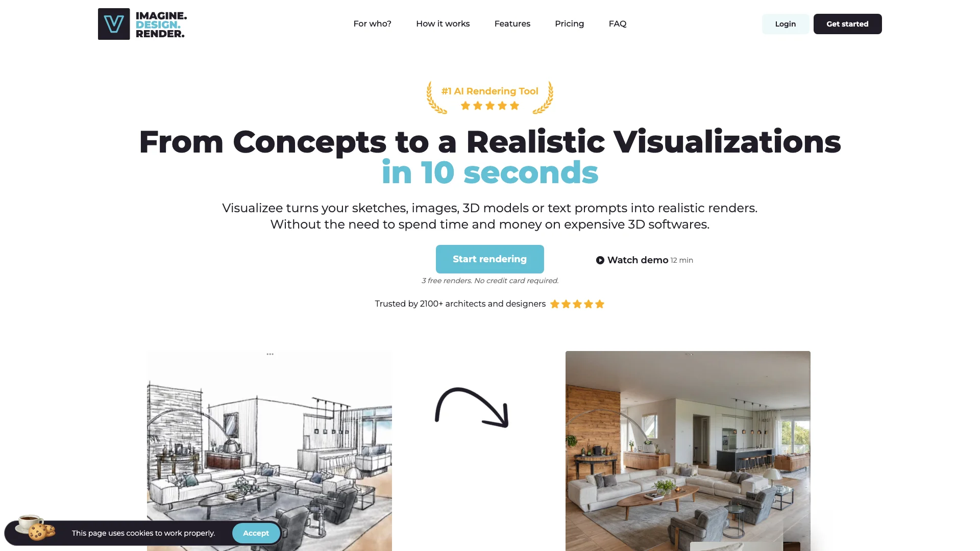
Task: Select the Features menu item
Action: coord(512,23)
